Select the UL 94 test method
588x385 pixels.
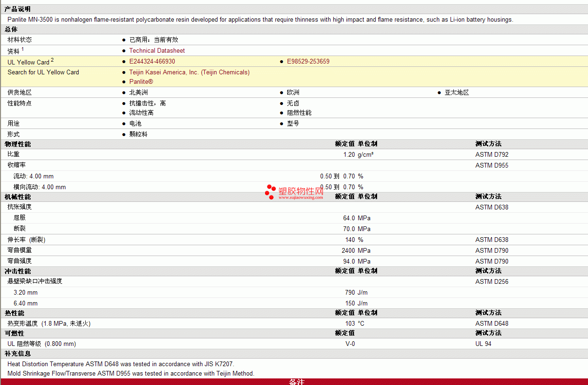pyautogui.click(x=483, y=344)
